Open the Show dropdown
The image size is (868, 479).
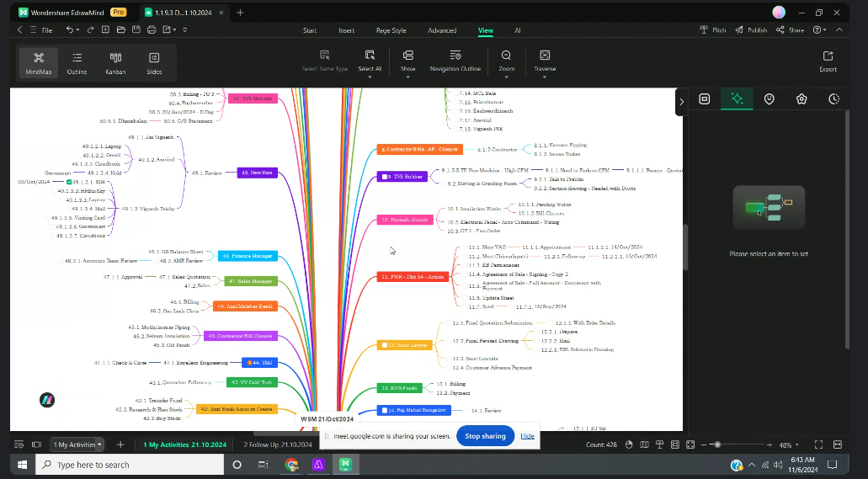point(408,77)
